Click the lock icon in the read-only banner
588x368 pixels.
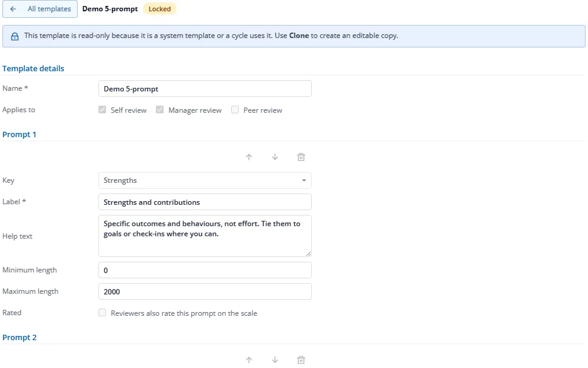15,36
